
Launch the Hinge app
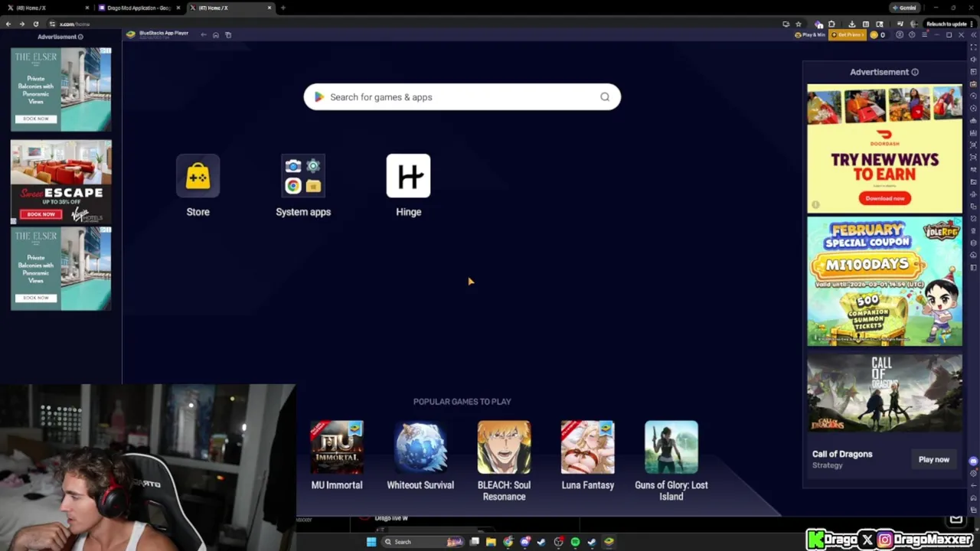(x=408, y=176)
